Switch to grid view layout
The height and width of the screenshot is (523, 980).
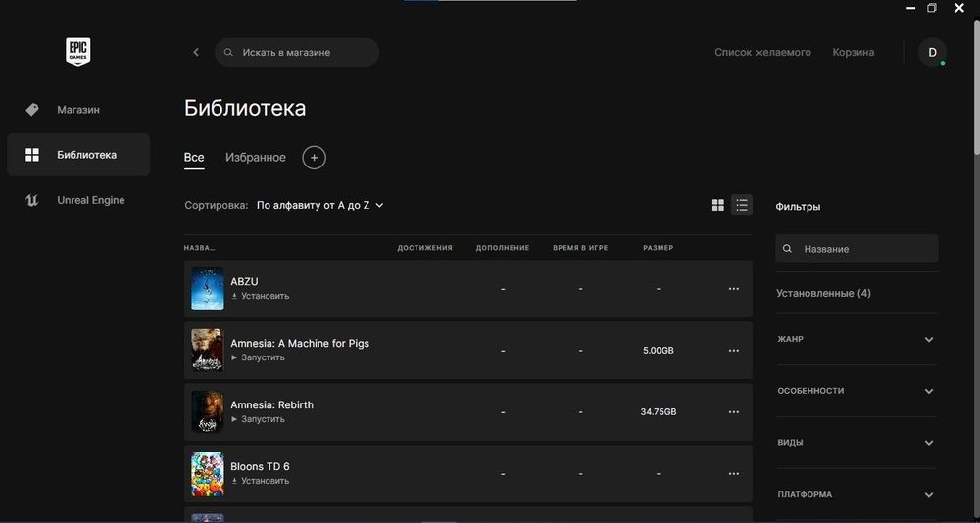pyautogui.click(x=718, y=205)
